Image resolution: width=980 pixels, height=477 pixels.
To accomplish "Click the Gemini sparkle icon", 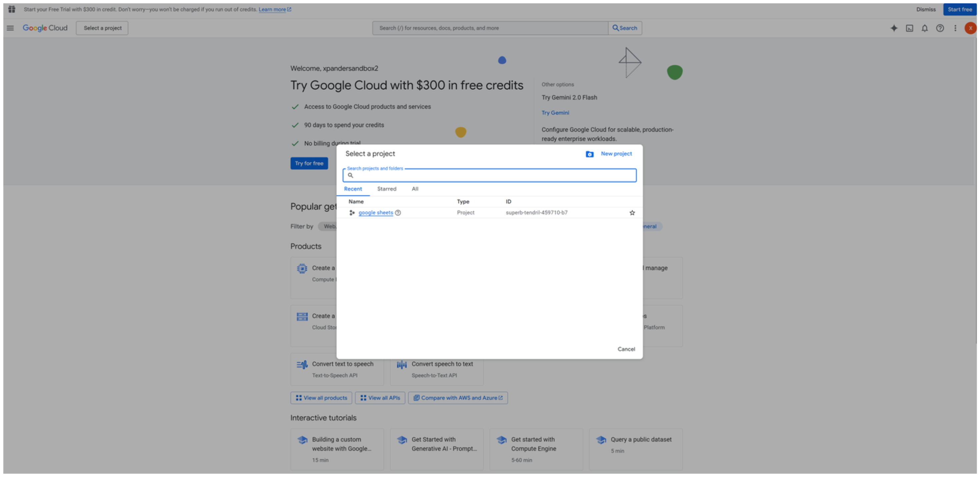I will click(894, 28).
